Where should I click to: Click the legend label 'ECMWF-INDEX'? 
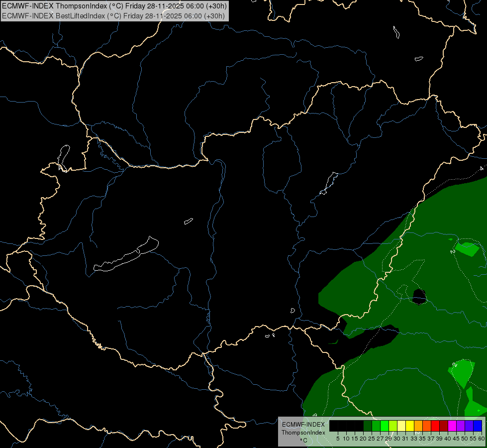303,425
